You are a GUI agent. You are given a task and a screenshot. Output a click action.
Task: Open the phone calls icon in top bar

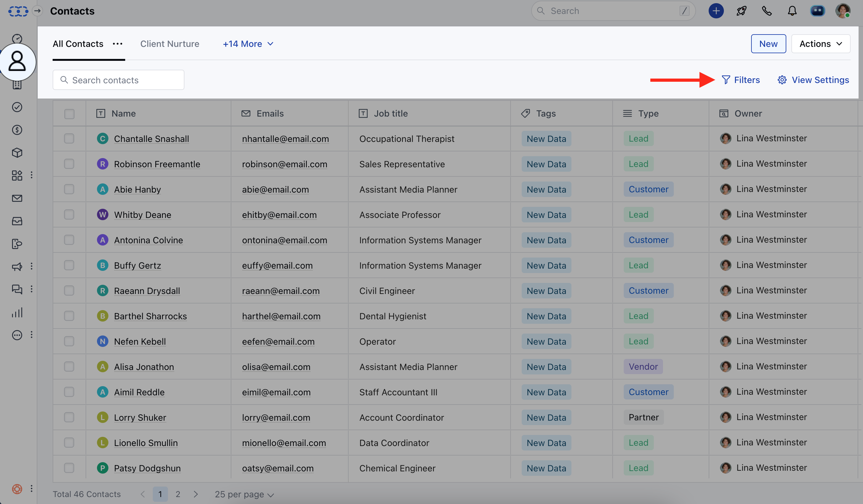tap(767, 11)
